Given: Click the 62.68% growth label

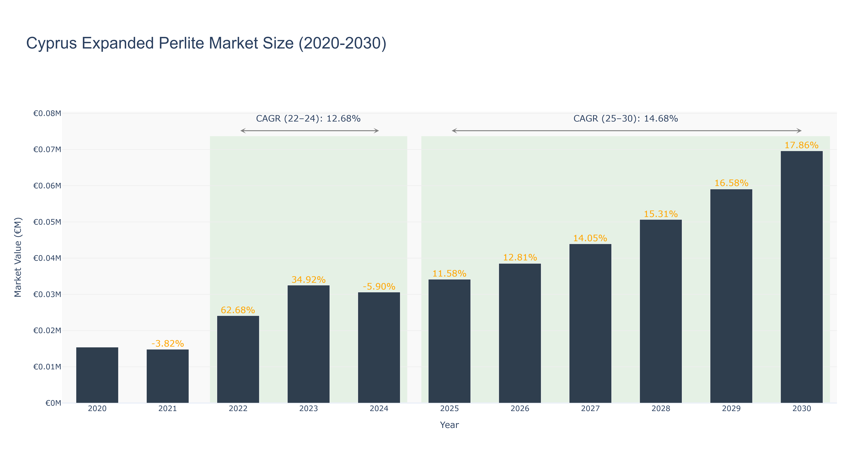Looking at the screenshot, I should (x=238, y=310).
